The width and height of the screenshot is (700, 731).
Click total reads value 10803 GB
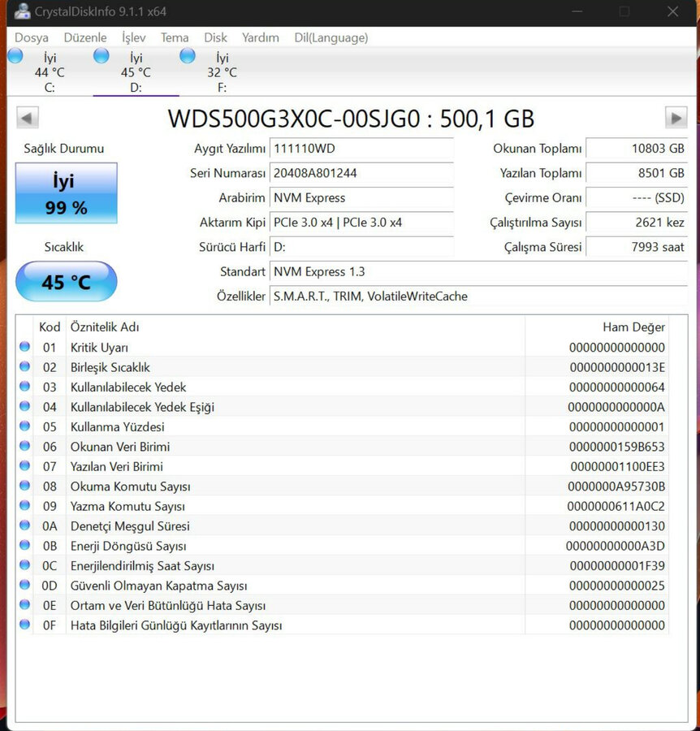[x=637, y=149]
